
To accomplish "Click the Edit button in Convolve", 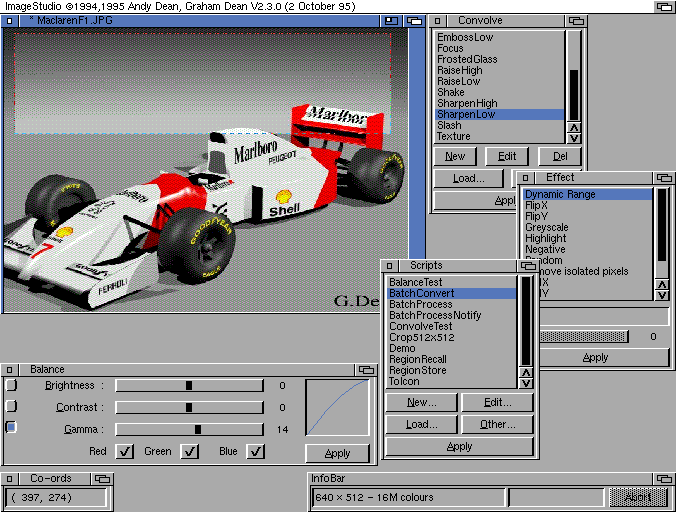I will tap(507, 156).
